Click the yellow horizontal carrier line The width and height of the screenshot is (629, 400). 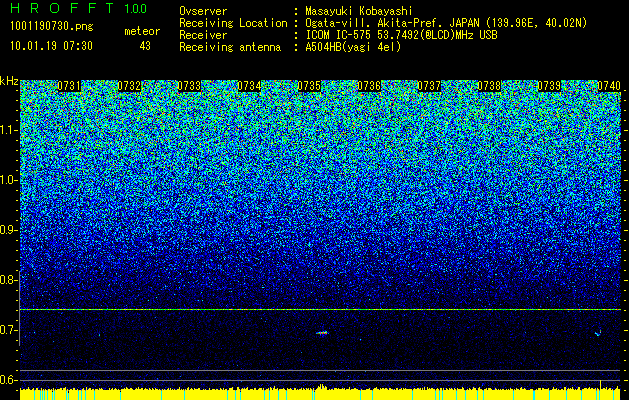[x=320, y=309]
